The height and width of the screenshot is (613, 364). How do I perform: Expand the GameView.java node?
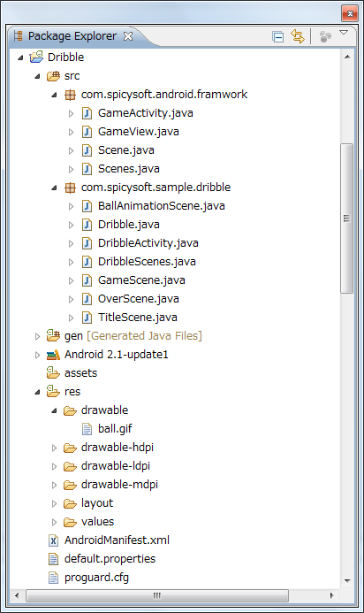click(x=71, y=132)
